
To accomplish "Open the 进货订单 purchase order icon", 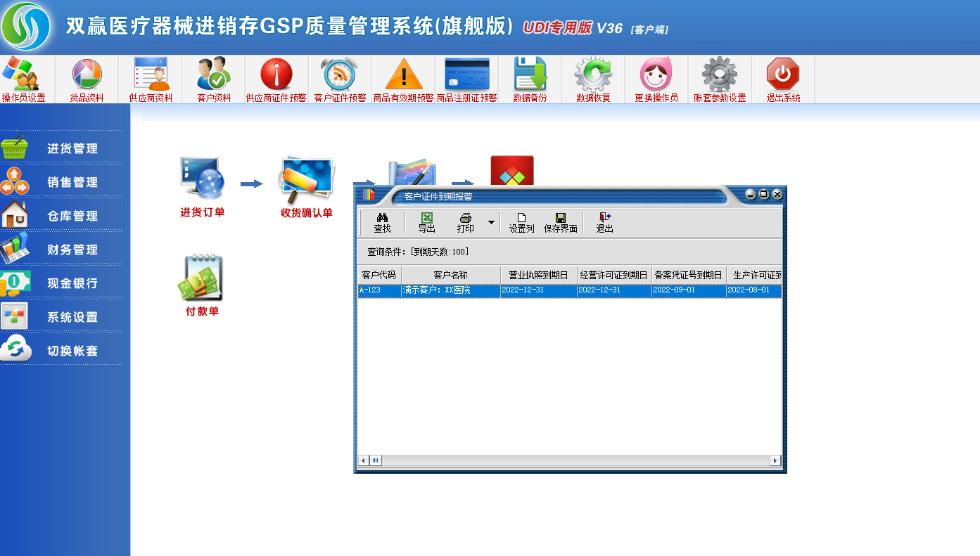I will pyautogui.click(x=201, y=176).
